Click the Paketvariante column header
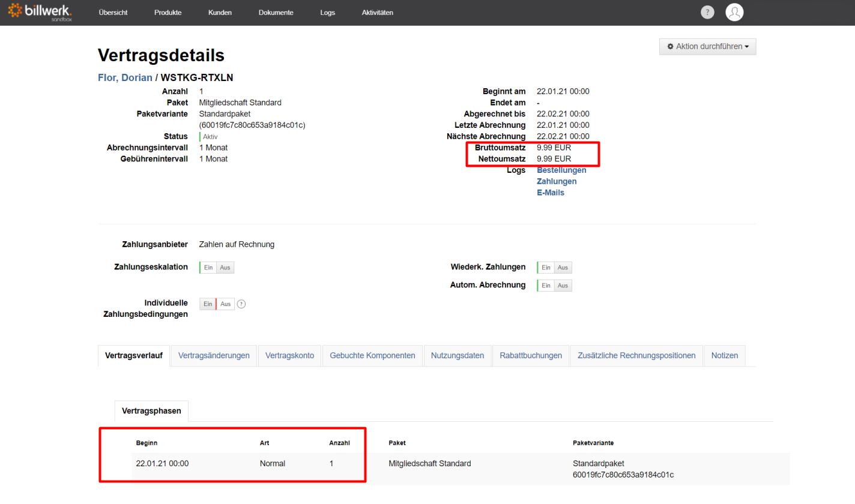 tap(593, 443)
